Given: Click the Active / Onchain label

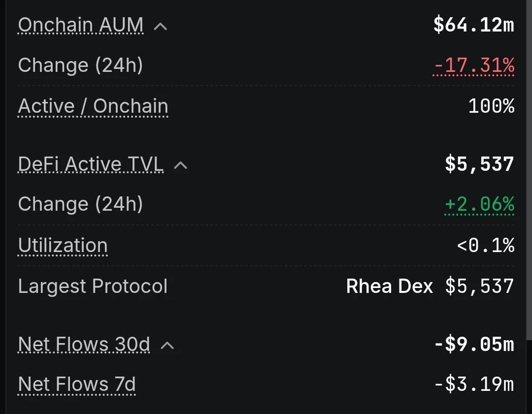Looking at the screenshot, I should coord(93,106).
